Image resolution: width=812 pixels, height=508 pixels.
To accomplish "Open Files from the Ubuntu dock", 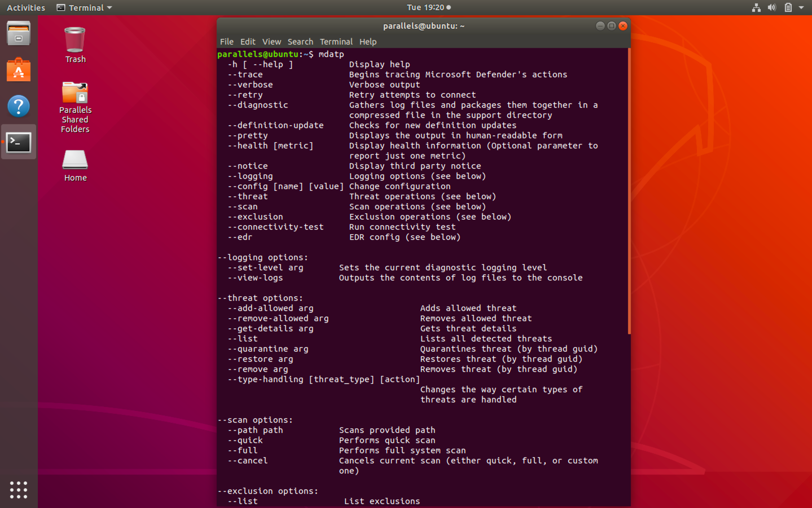I will [18, 32].
